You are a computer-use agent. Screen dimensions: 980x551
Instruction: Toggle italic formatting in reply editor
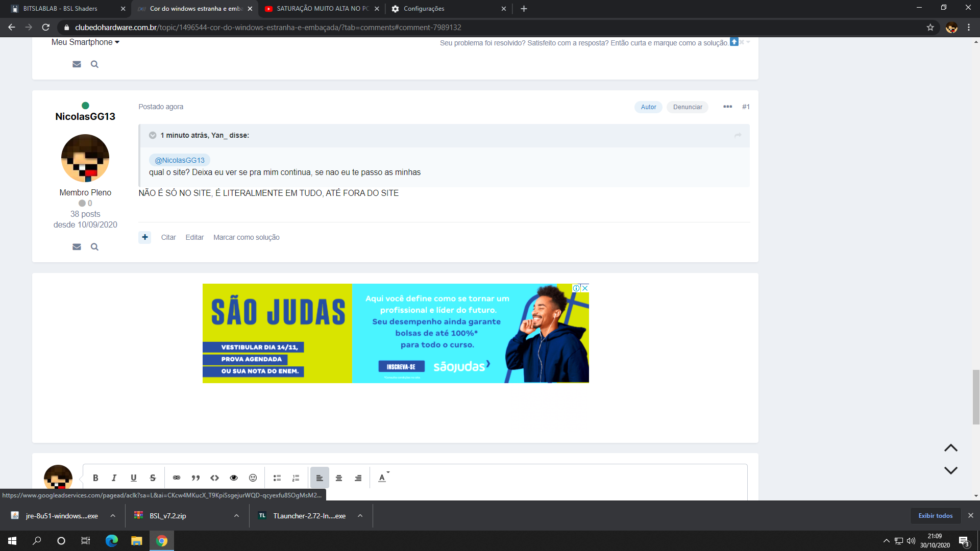(114, 478)
